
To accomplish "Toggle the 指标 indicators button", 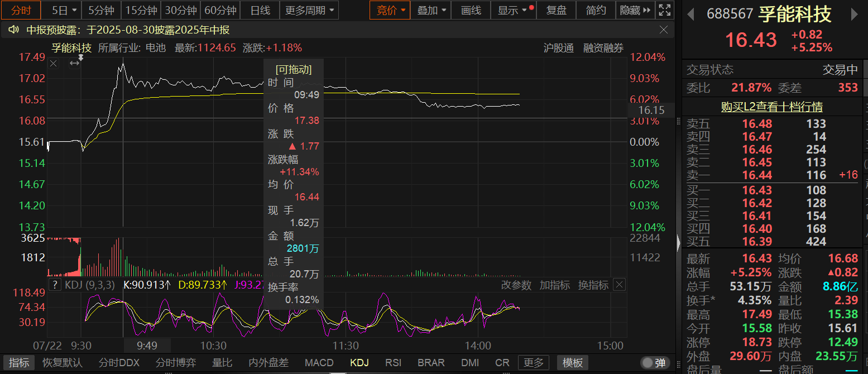I will pos(19,363).
